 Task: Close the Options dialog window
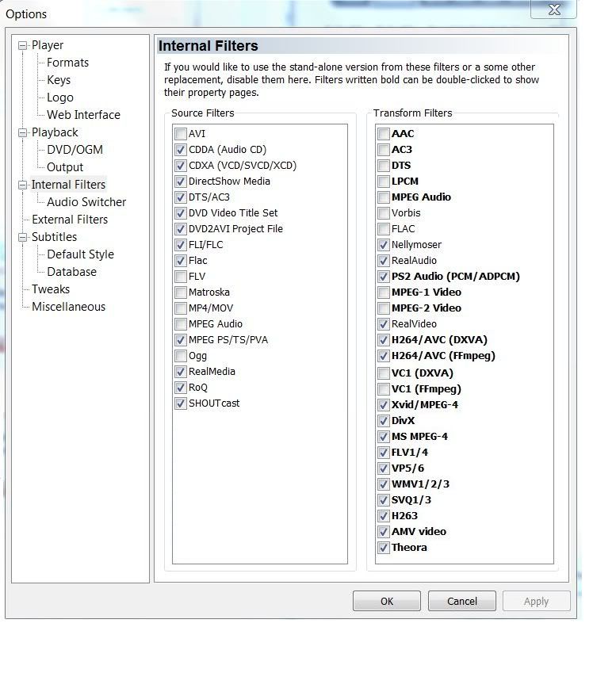[x=554, y=10]
